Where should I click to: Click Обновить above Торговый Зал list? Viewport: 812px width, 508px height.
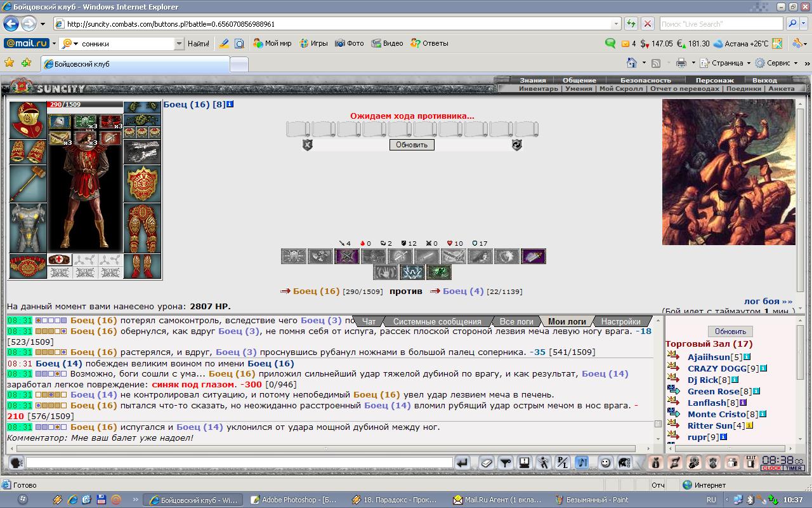[x=730, y=331]
